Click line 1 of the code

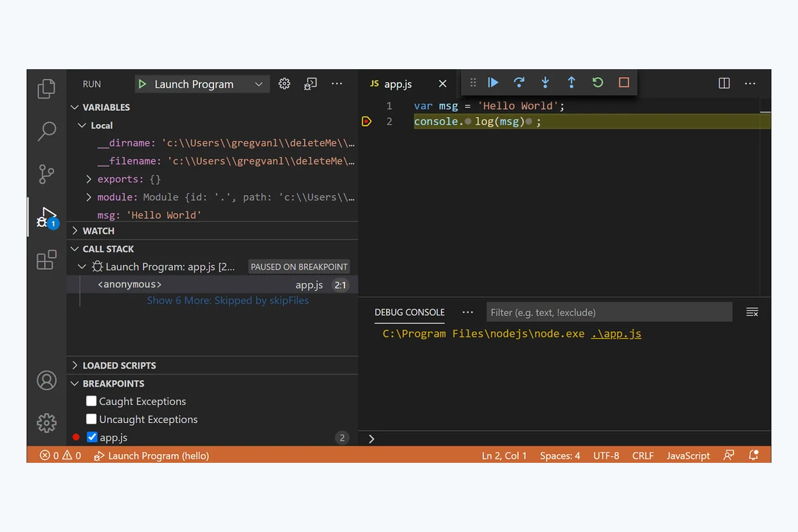(x=489, y=106)
